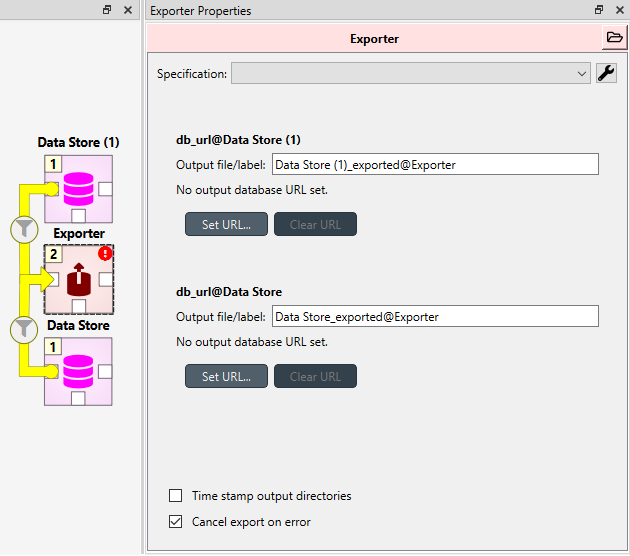Open the Exporter specification editor wrench

(606, 73)
